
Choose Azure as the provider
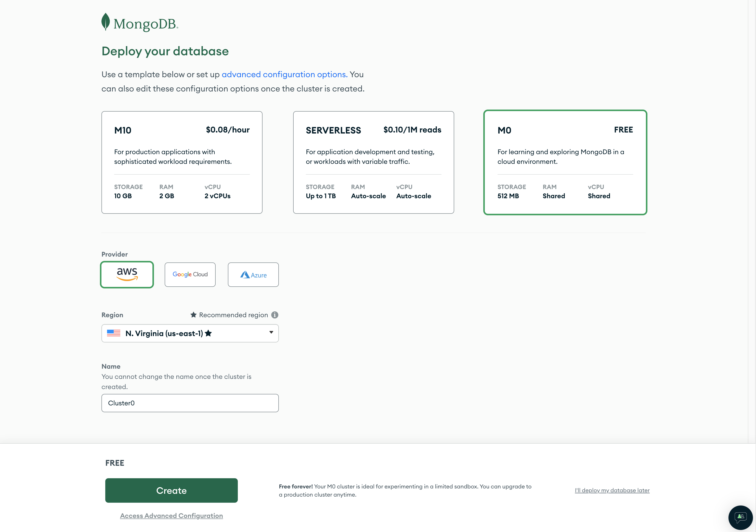pos(253,275)
